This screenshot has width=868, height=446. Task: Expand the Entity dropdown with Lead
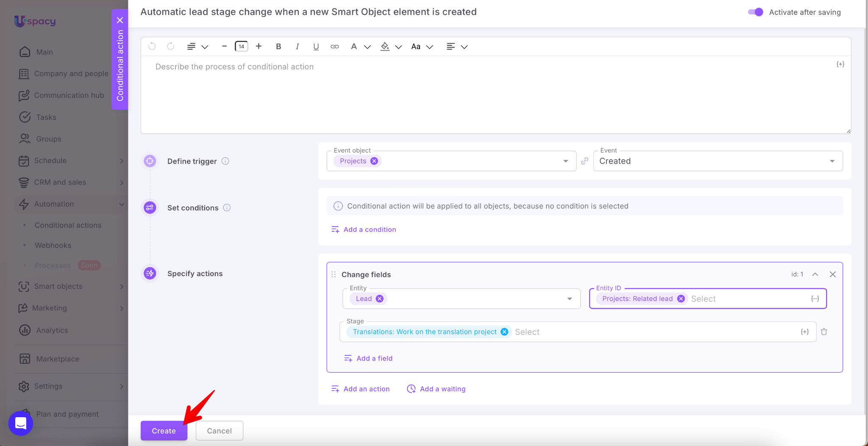[569, 299]
